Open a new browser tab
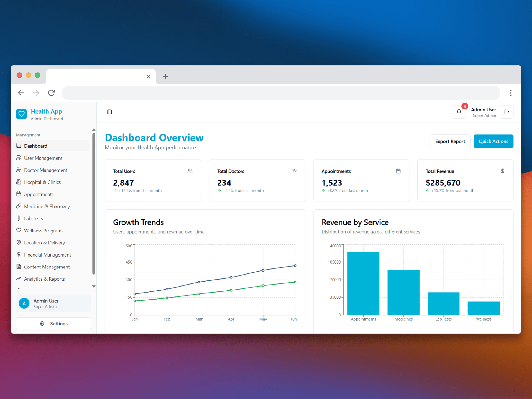 click(x=166, y=76)
